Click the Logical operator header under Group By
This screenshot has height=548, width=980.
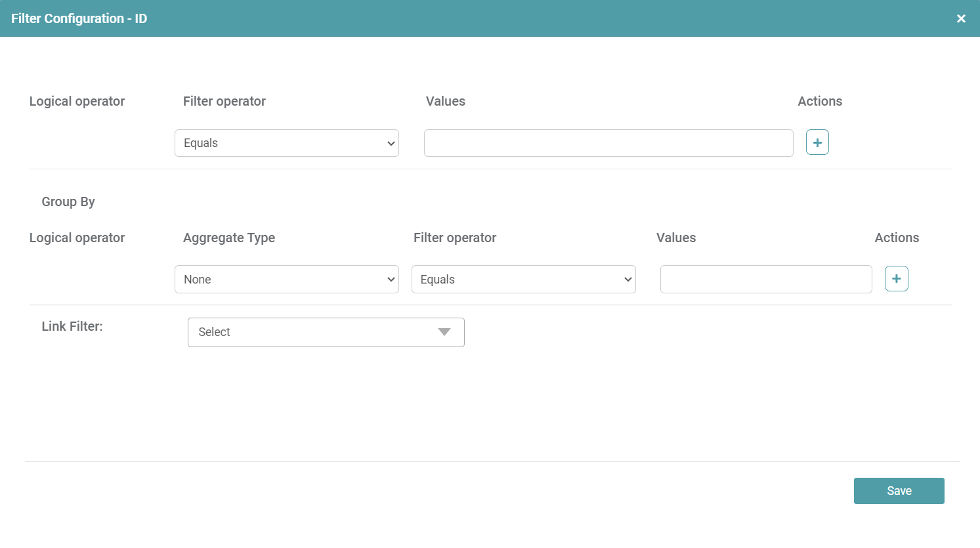coord(77,238)
